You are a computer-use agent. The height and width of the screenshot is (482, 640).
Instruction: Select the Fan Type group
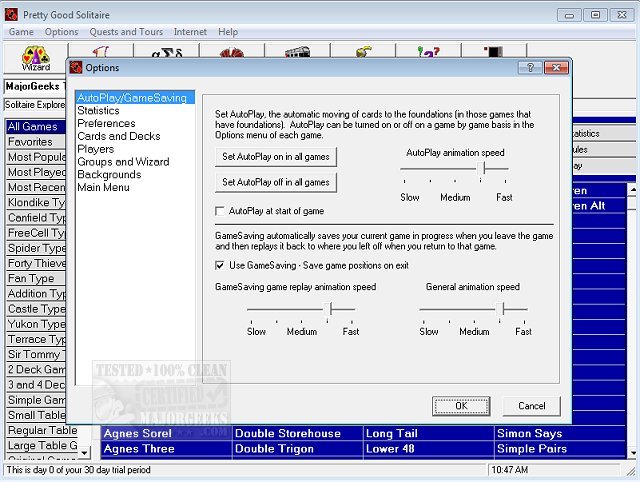(36, 278)
